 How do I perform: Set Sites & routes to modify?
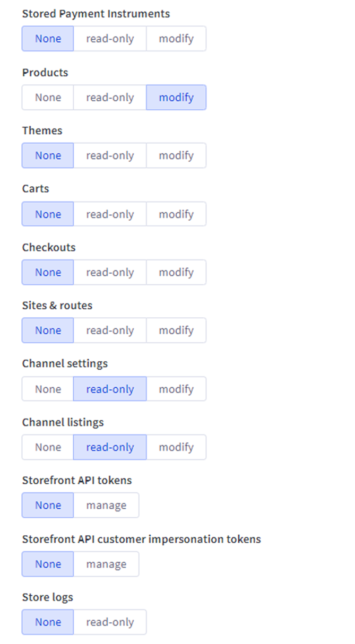click(x=176, y=330)
